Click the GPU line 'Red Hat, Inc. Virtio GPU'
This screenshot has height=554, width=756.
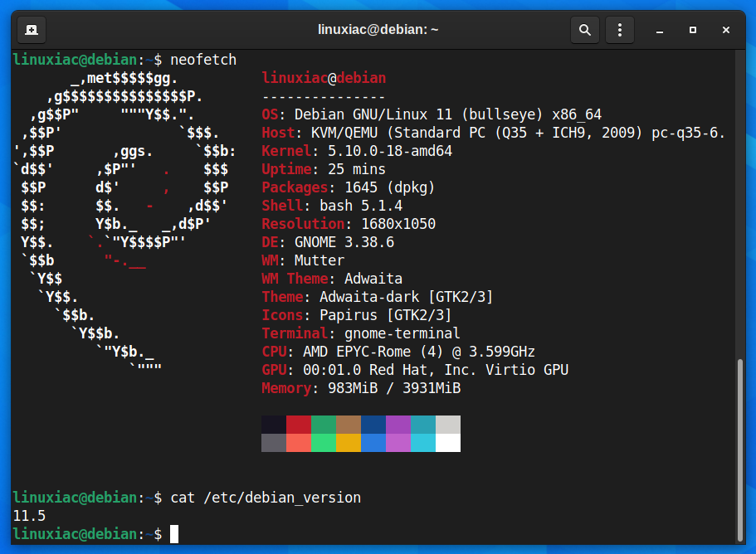[469, 370]
